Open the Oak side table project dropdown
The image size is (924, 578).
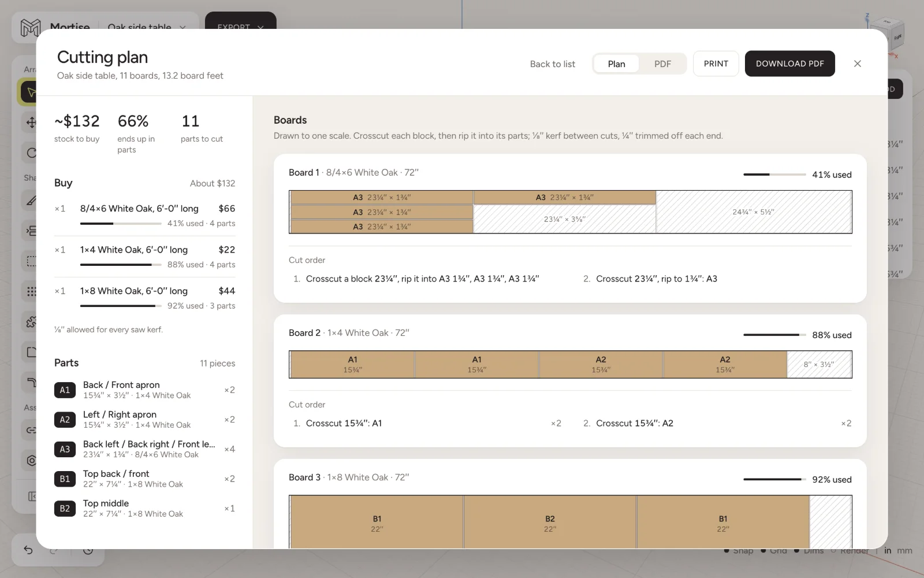[147, 27]
